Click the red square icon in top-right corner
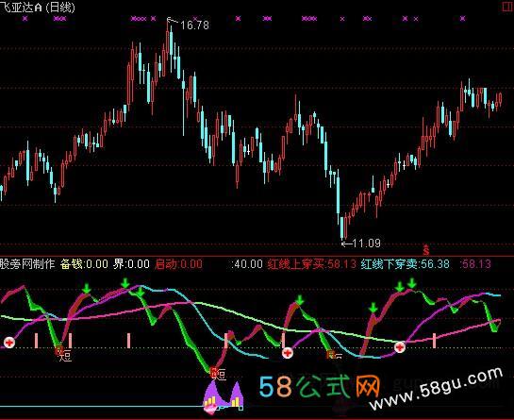The image size is (514, 420). [508, 7]
